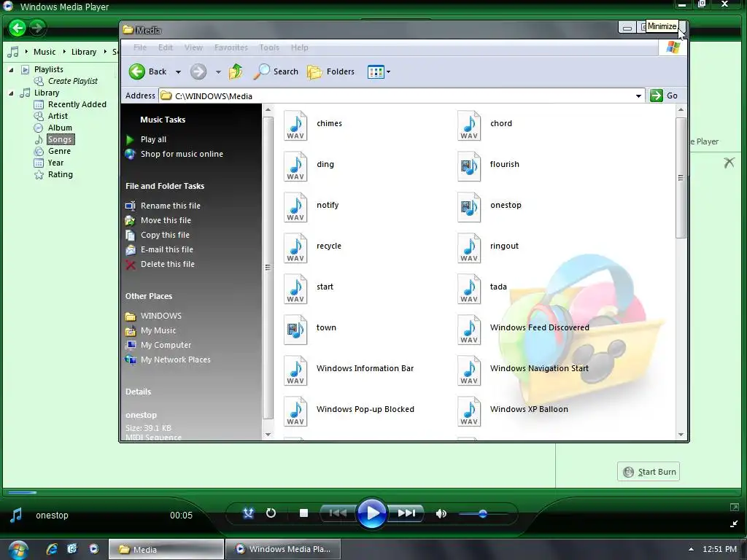Click the Go button
The width and height of the screenshot is (747, 560).
[664, 96]
